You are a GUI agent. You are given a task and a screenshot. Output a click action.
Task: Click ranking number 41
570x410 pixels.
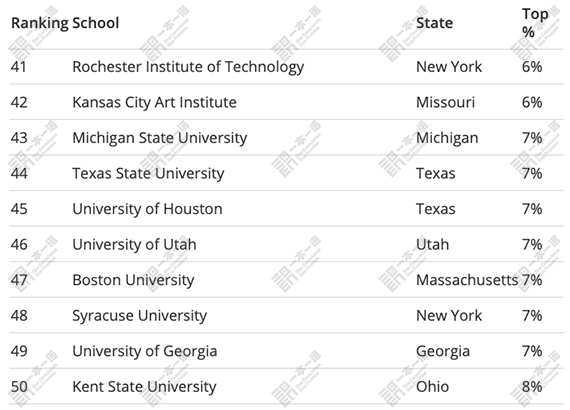19,67
